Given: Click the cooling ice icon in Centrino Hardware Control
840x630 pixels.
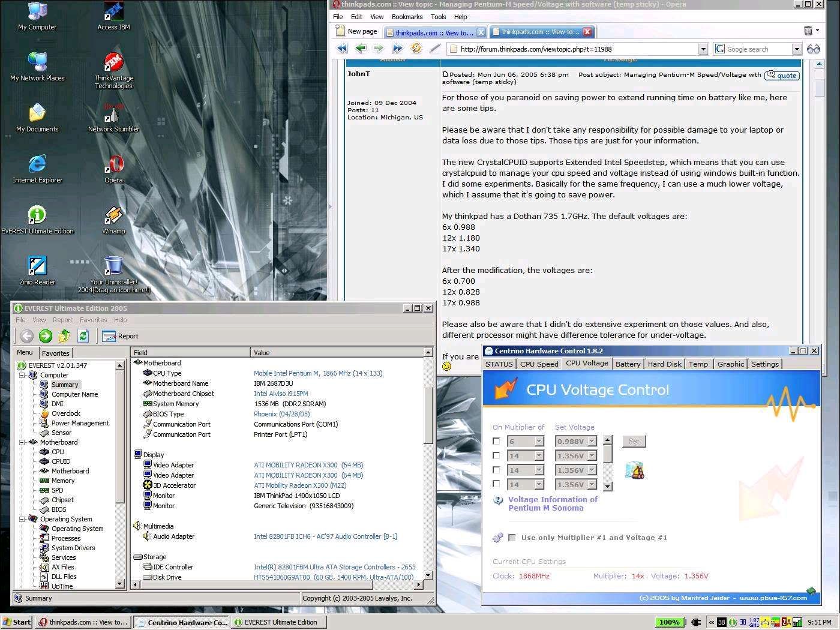Looking at the screenshot, I should pyautogui.click(x=634, y=470).
